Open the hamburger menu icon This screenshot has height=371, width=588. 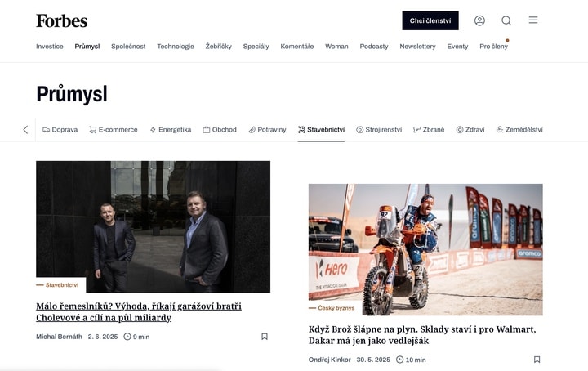(533, 20)
